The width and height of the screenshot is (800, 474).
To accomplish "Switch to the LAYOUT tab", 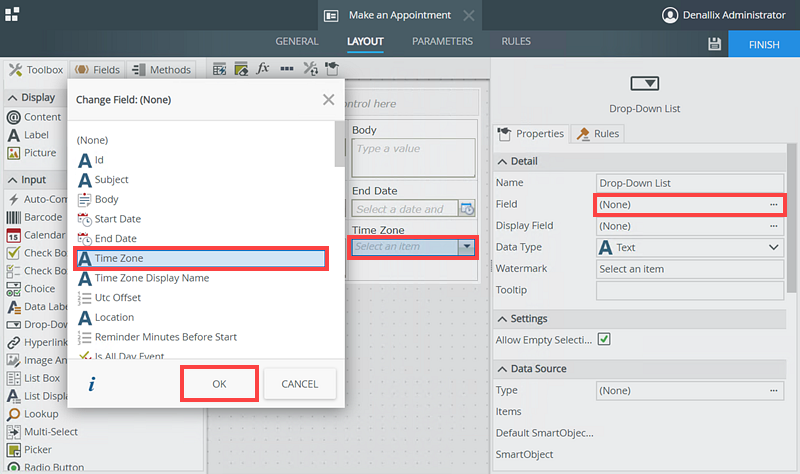I will pyautogui.click(x=365, y=41).
